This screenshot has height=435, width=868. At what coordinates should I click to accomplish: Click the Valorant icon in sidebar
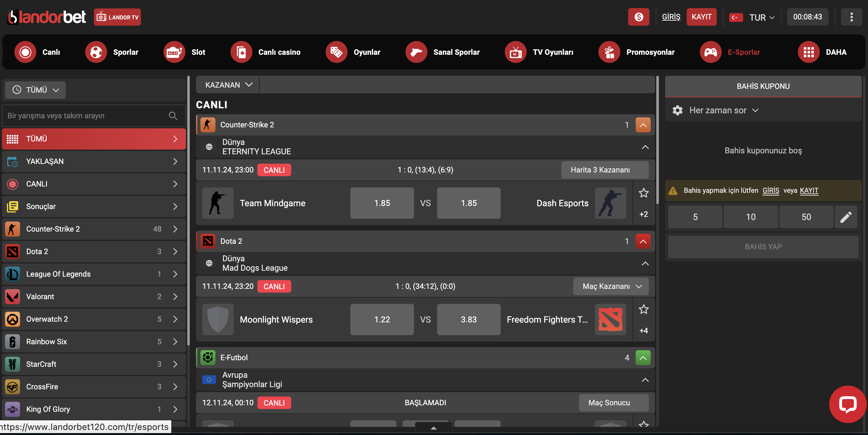[x=13, y=297]
